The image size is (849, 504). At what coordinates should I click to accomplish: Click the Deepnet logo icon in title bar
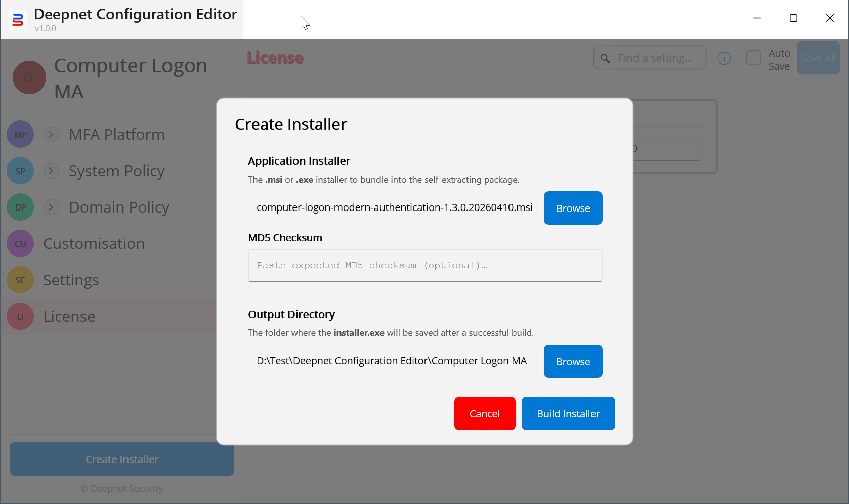click(x=18, y=20)
